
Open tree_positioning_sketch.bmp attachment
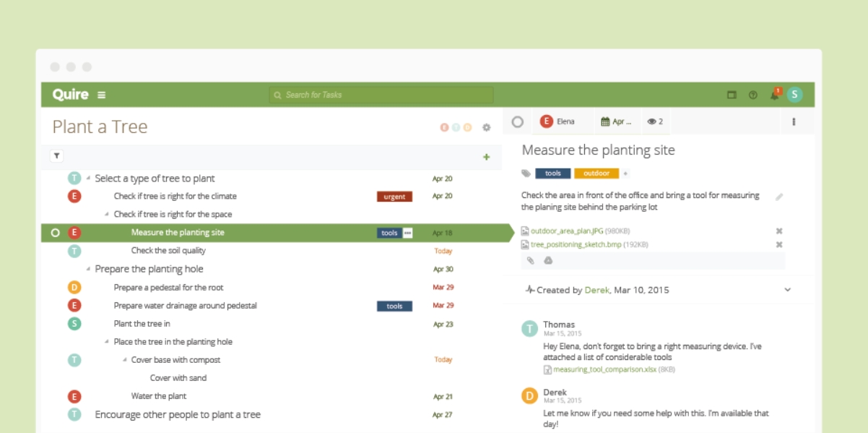coord(576,244)
